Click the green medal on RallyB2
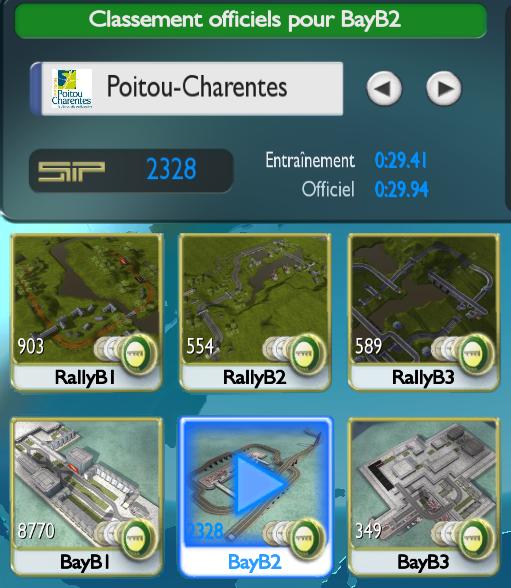511x588 pixels. coord(306,354)
